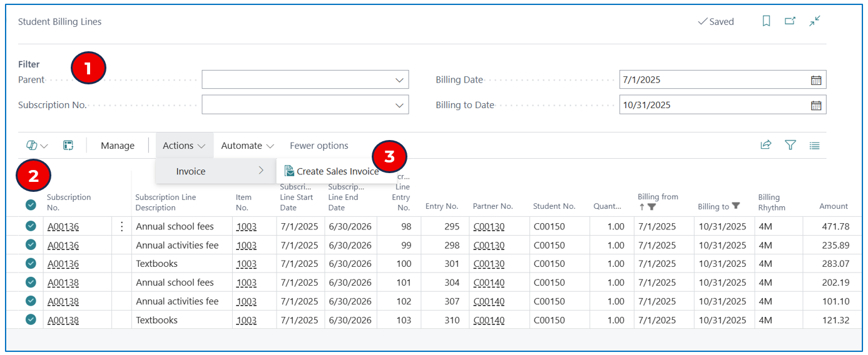
Task: Click the edit-in-grid icon next to Manage
Action: [x=68, y=145]
